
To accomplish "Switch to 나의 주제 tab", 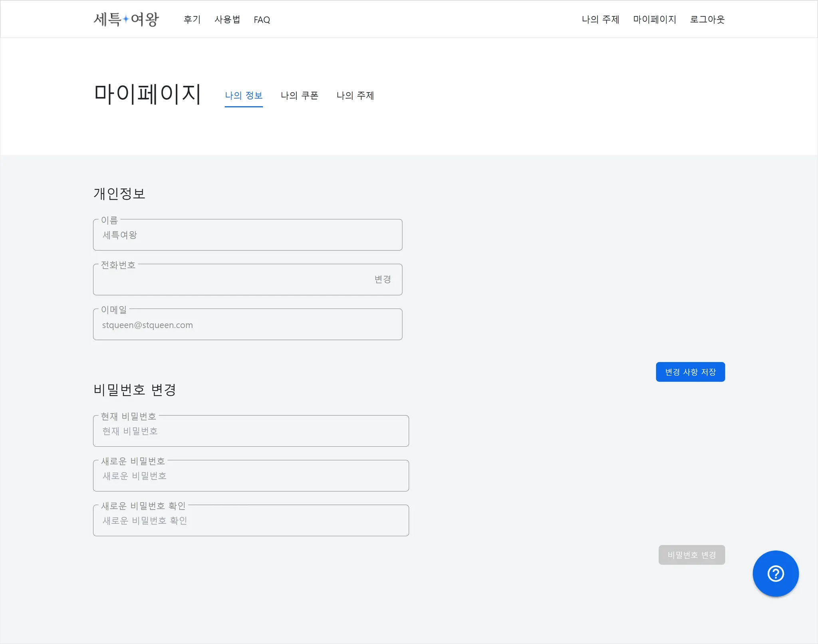I will coord(355,96).
